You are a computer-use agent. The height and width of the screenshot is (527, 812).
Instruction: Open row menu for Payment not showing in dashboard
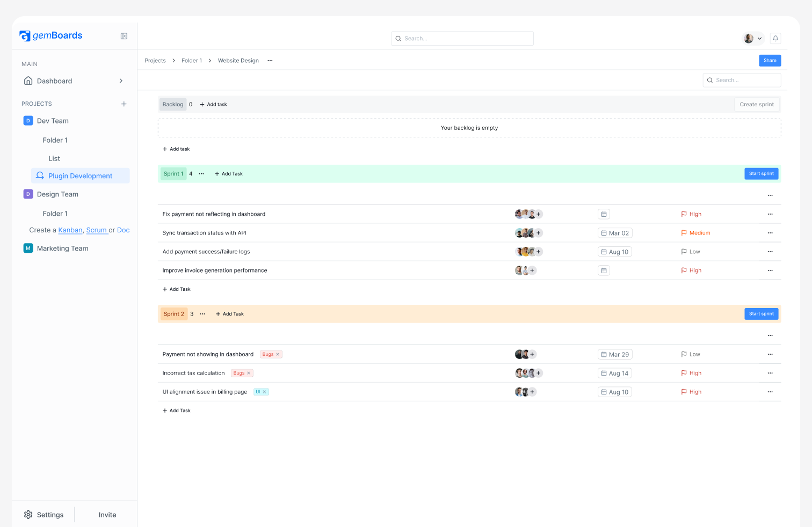coord(770,354)
